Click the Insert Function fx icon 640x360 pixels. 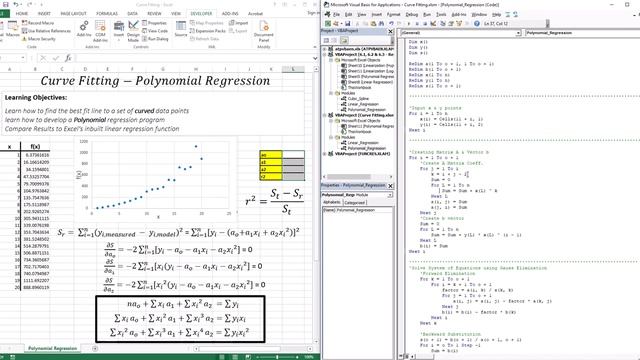point(68,58)
